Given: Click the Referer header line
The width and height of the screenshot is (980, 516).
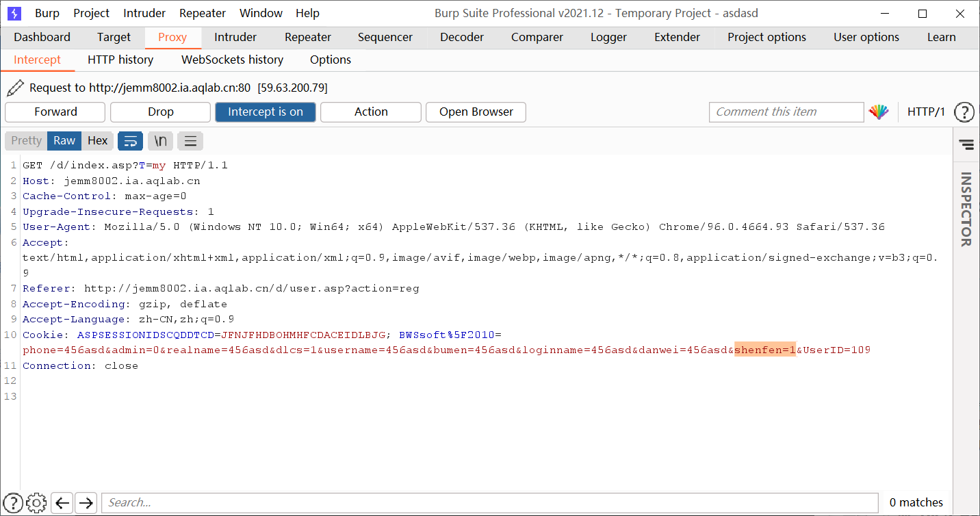Looking at the screenshot, I should tap(221, 288).
